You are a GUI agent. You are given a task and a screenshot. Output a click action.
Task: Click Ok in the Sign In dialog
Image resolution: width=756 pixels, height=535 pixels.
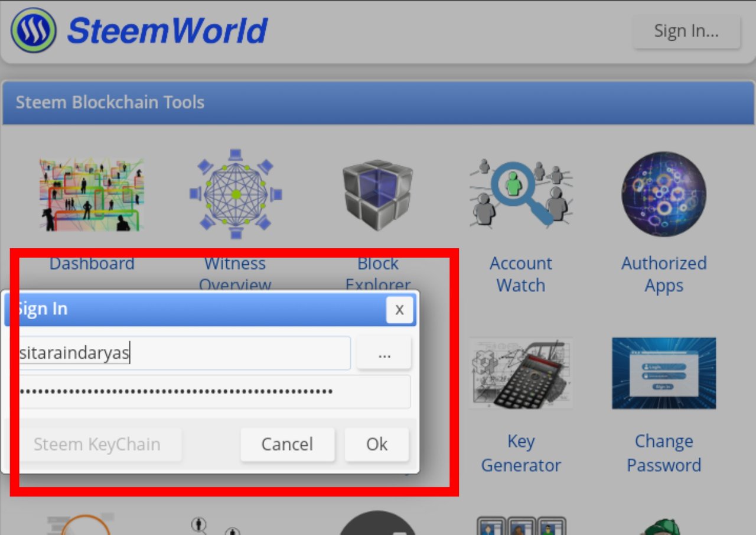(x=377, y=445)
